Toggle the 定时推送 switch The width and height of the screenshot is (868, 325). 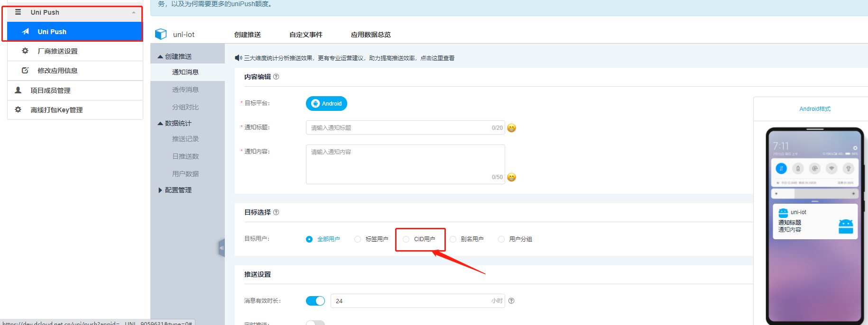coord(315,323)
